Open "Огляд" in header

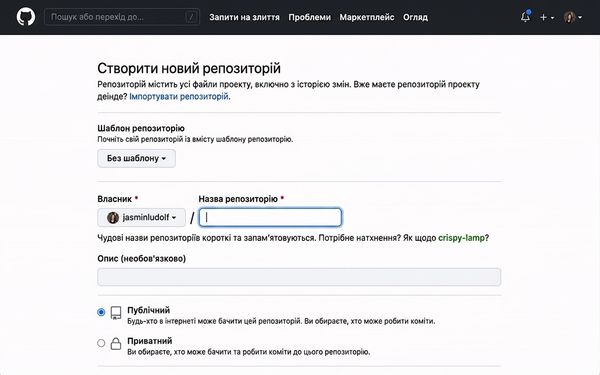coord(415,17)
